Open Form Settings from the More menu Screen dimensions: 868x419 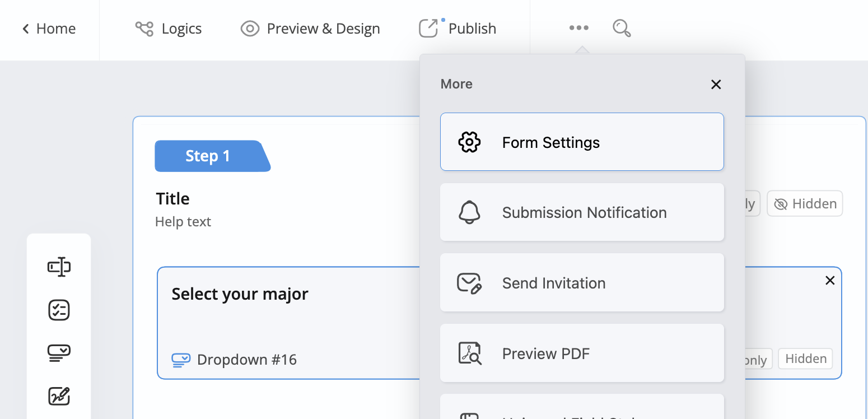click(581, 142)
